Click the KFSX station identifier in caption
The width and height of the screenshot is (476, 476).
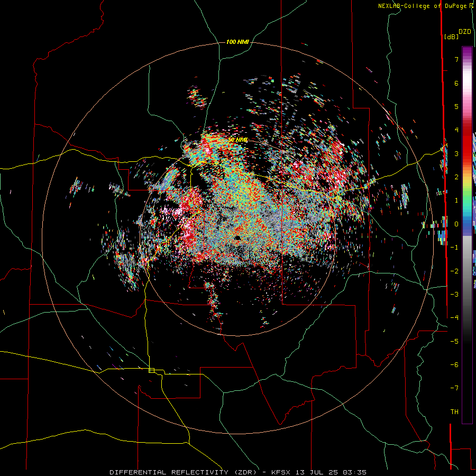281,472
